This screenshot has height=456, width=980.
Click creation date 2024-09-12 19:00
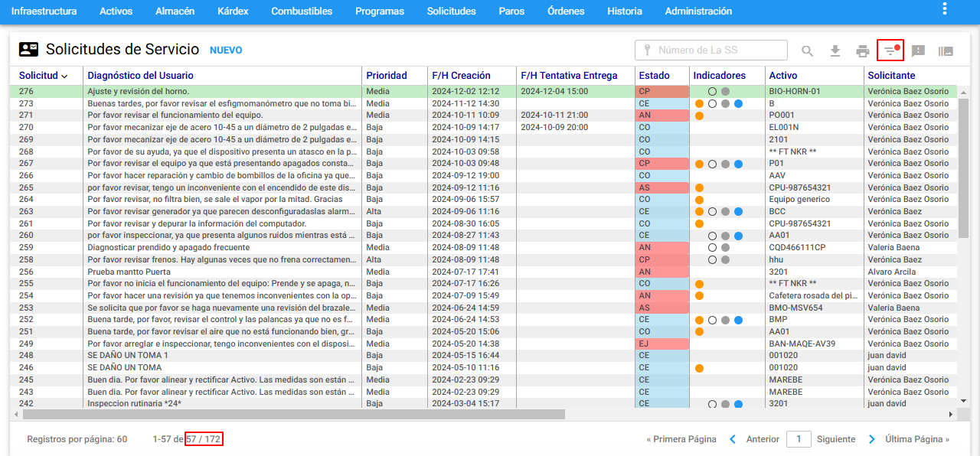coord(465,175)
